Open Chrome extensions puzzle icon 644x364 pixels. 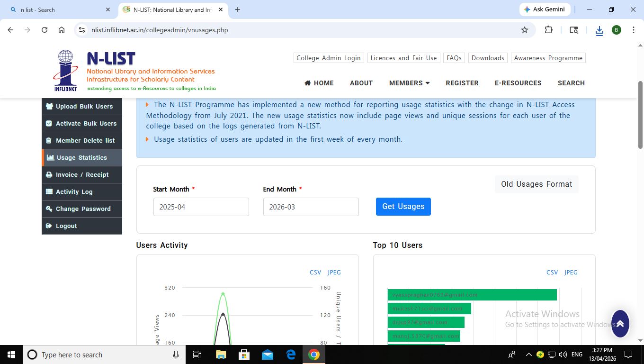[x=548, y=30]
